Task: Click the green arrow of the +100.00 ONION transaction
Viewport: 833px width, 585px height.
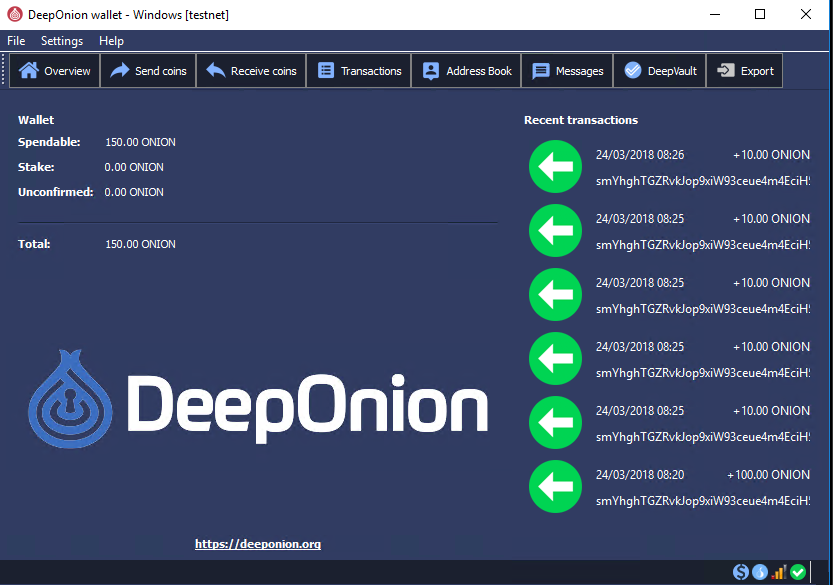Action: 555,486
